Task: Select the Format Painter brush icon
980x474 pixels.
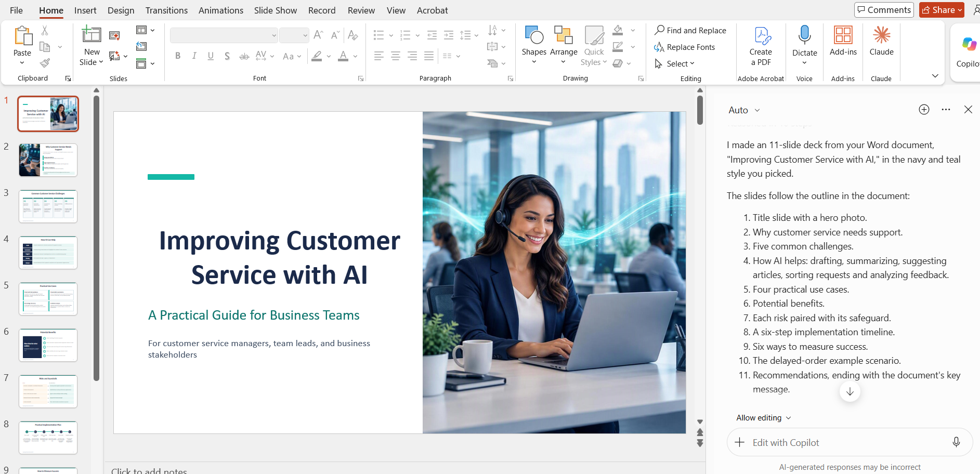Action: [45, 63]
